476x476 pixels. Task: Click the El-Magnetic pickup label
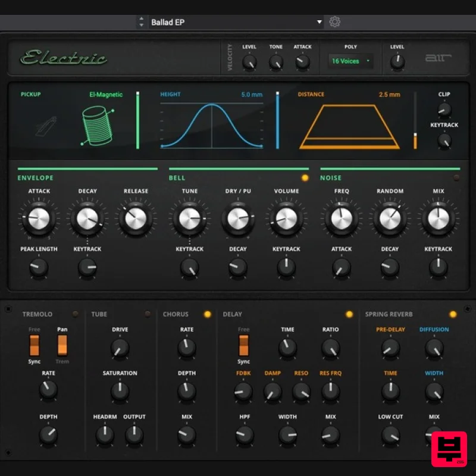point(106,95)
